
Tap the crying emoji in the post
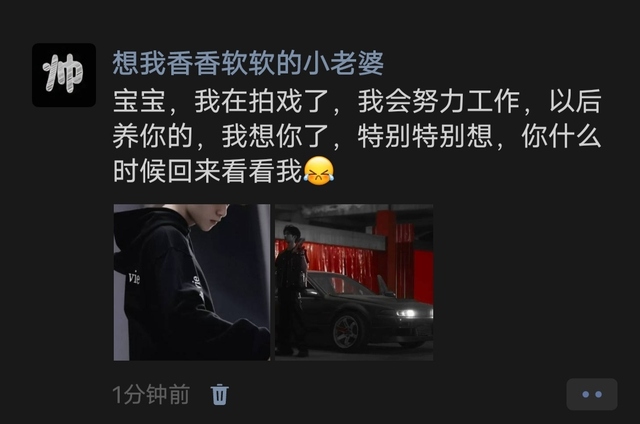tap(319, 171)
